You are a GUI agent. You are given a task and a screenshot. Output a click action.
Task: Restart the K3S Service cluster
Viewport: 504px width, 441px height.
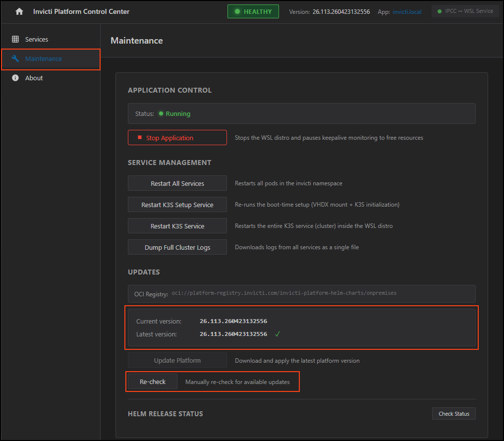pyautogui.click(x=177, y=225)
